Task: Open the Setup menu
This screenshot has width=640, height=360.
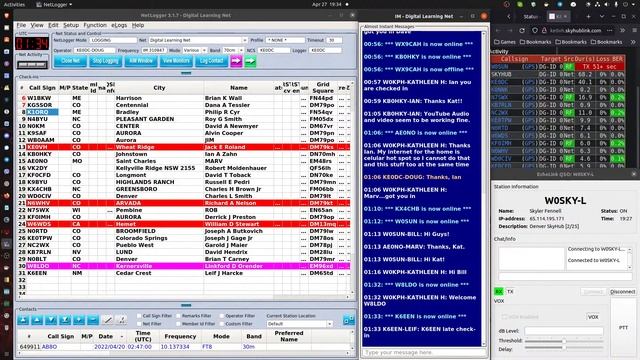Action: [x=71, y=25]
